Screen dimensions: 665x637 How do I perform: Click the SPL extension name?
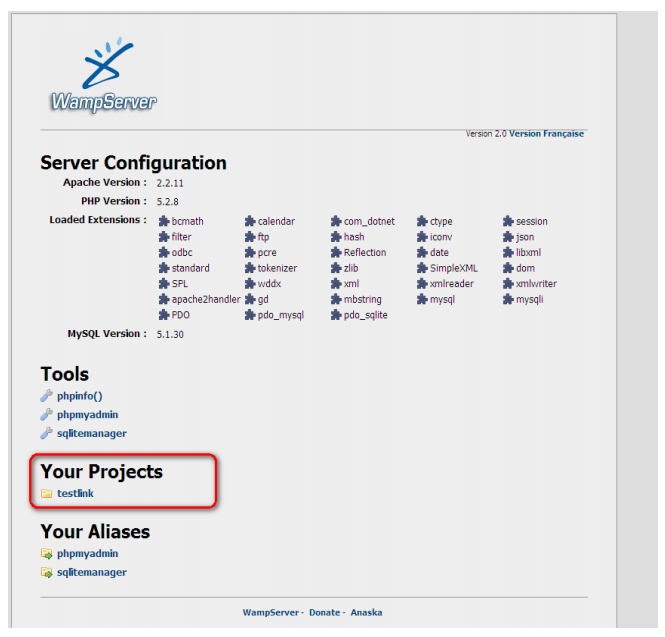point(180,284)
